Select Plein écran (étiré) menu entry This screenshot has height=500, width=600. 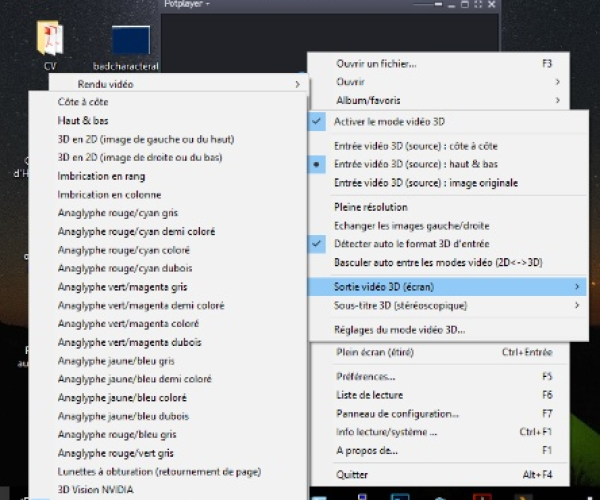pos(439,352)
